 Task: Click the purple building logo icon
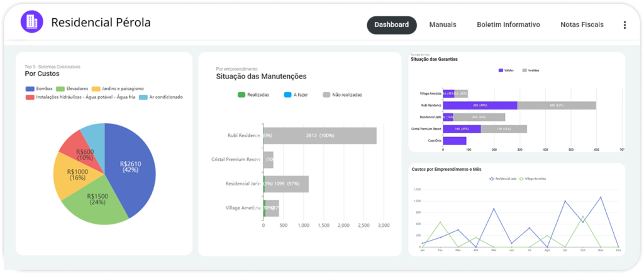[31, 22]
